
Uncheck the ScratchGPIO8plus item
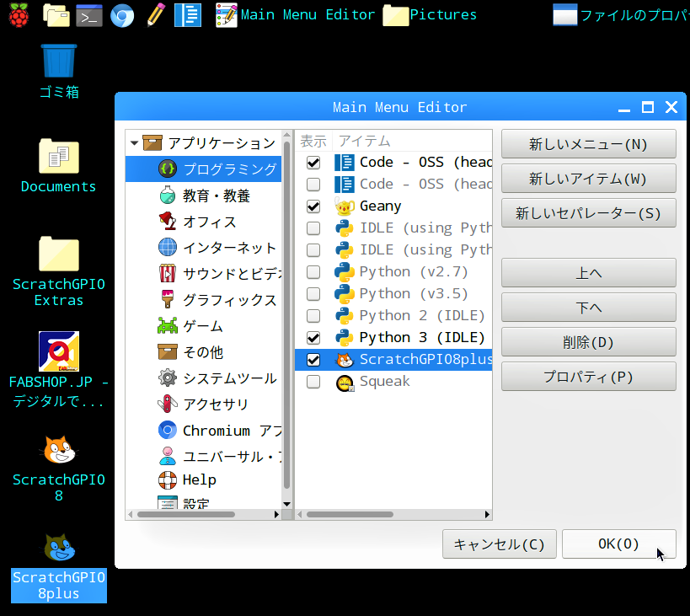313,360
